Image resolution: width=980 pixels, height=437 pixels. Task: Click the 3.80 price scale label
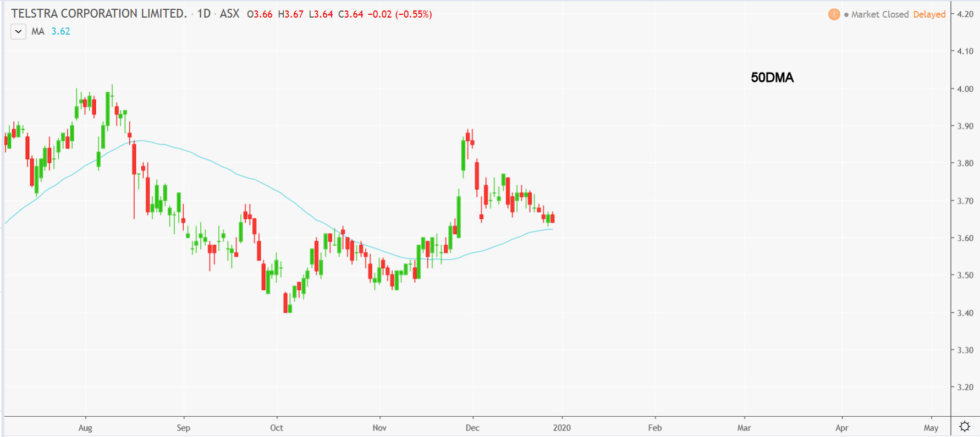point(965,163)
